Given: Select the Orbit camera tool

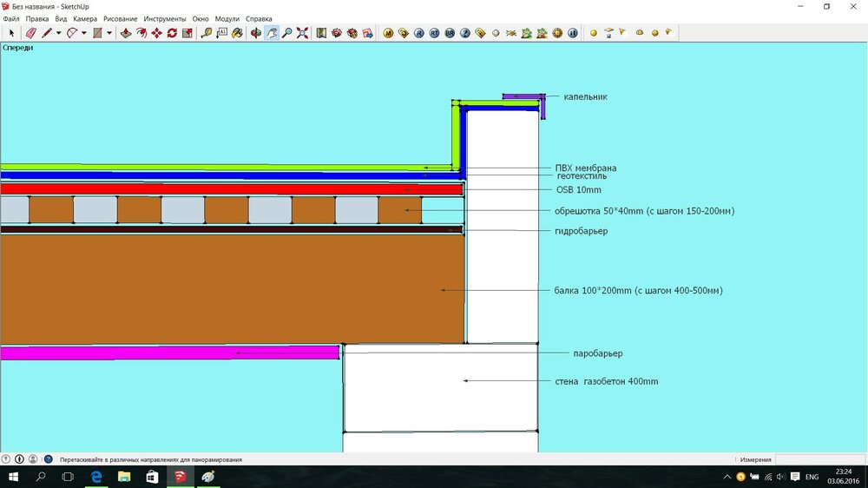Looking at the screenshot, I should pos(256,33).
